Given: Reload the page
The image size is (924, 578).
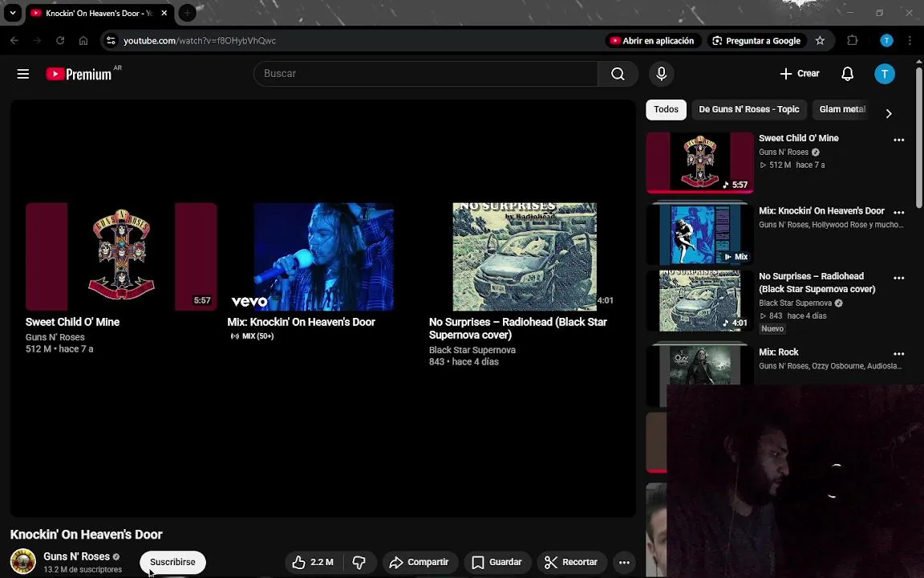Looking at the screenshot, I should [x=60, y=41].
